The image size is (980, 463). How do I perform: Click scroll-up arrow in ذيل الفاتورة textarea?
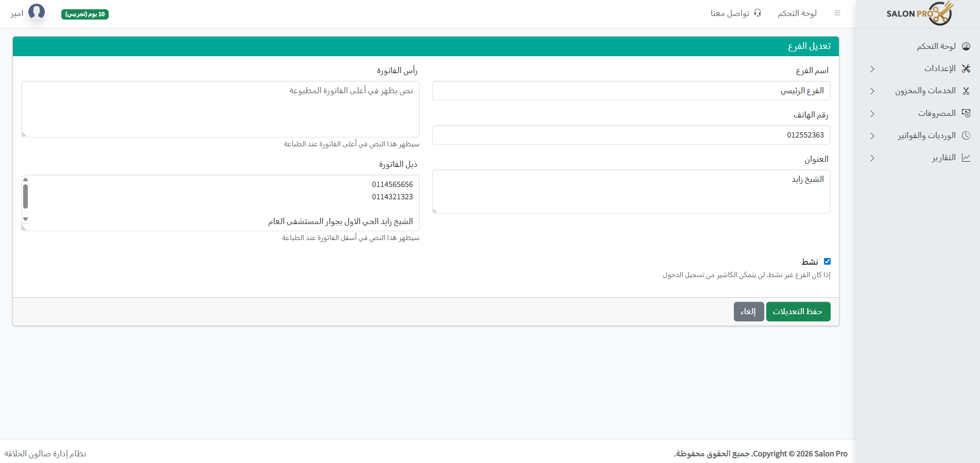[25, 180]
